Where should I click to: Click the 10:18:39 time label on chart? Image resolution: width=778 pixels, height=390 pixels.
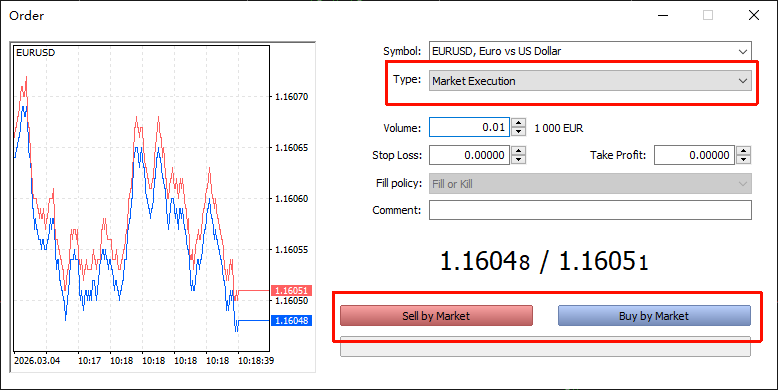tap(256, 361)
